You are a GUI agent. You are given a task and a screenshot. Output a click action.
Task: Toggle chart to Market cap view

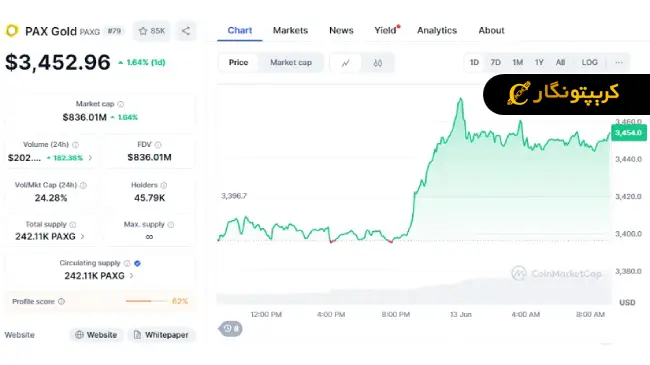click(291, 62)
